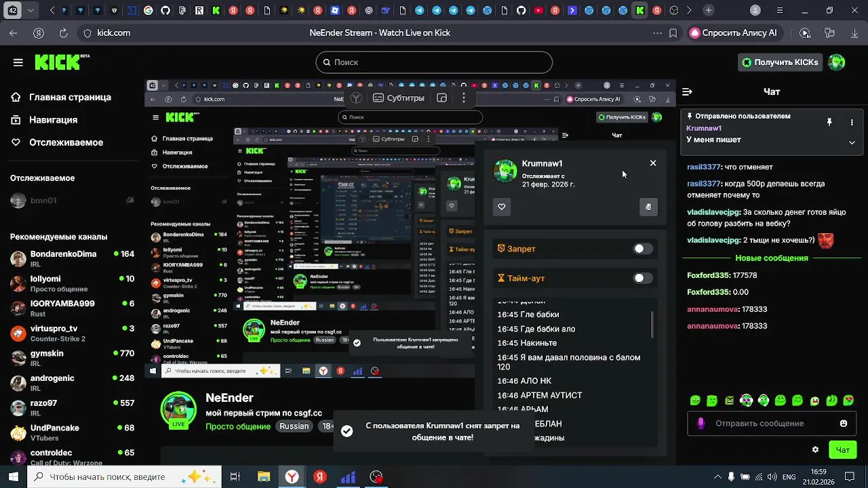Click the Russian language tag
The height and width of the screenshot is (488, 868).
point(294,426)
